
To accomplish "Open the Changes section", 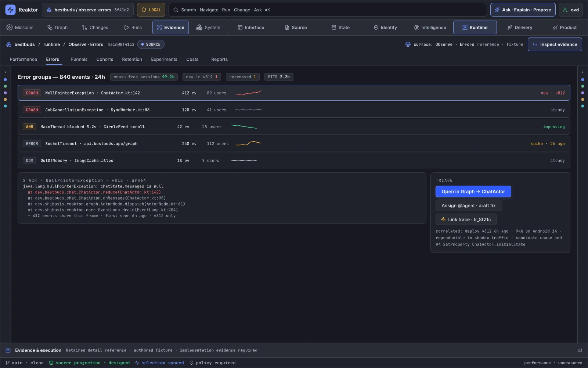I will click(x=95, y=28).
